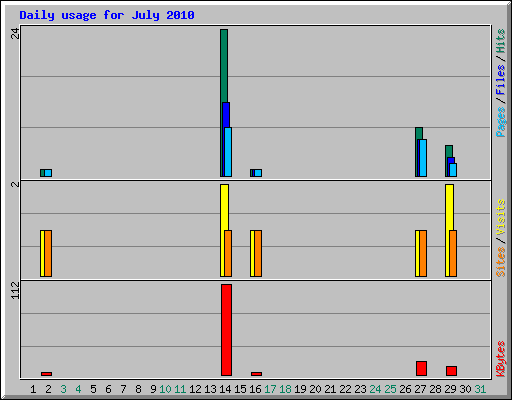Viewport: 512px width, 400px height.
Task: Click the tiny red KBytes bar for day 2
Action: (46, 374)
